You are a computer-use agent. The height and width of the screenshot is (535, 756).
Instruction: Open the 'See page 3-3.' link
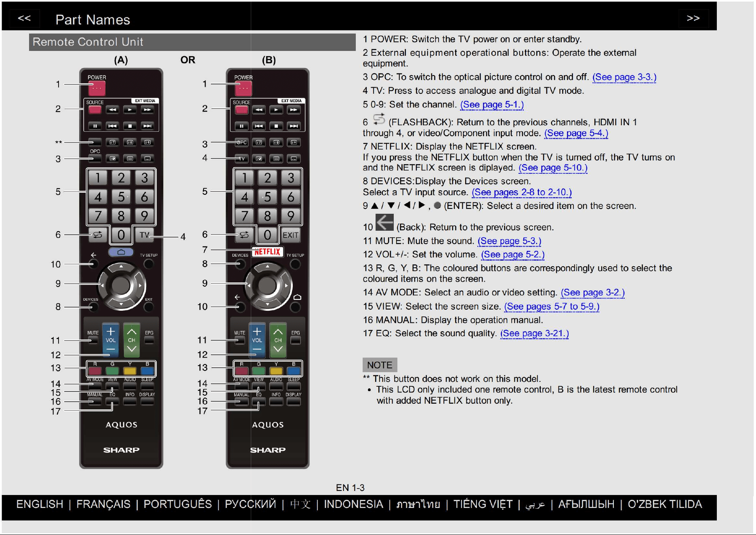pyautogui.click(x=624, y=77)
